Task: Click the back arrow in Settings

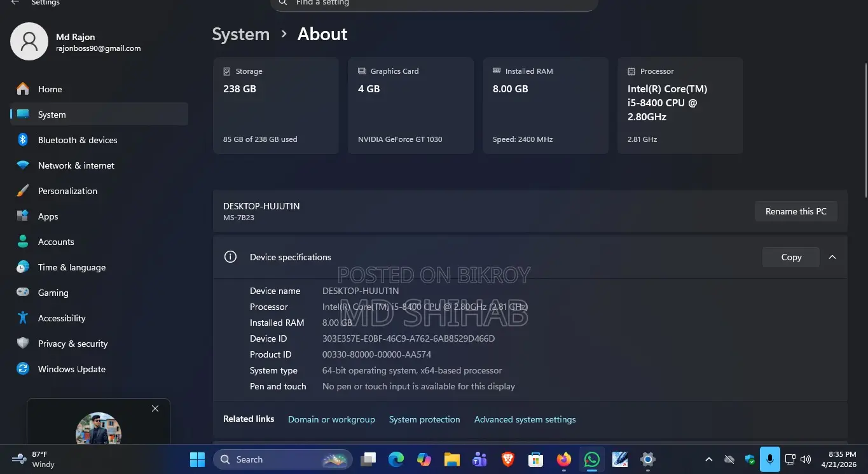Action: point(15,3)
